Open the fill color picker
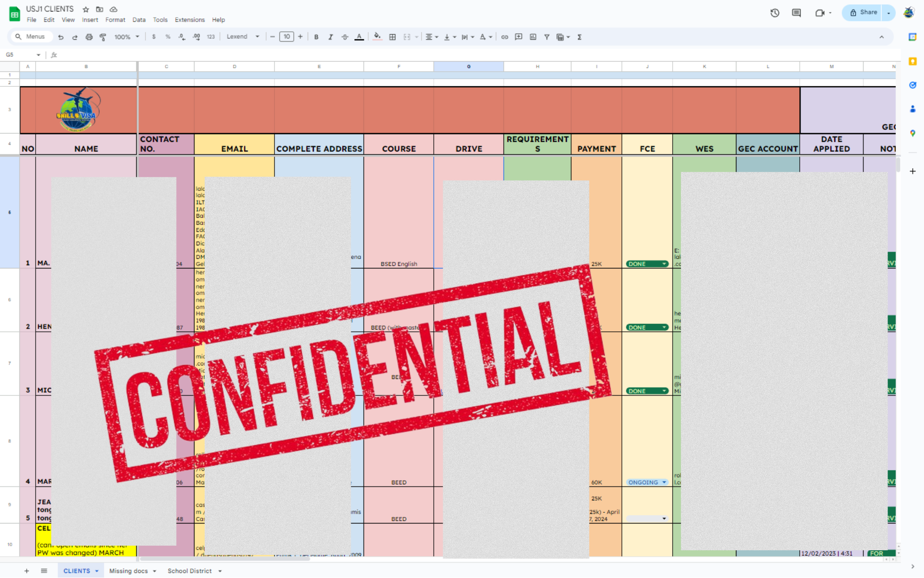This screenshot has width=924, height=578. coord(377,37)
